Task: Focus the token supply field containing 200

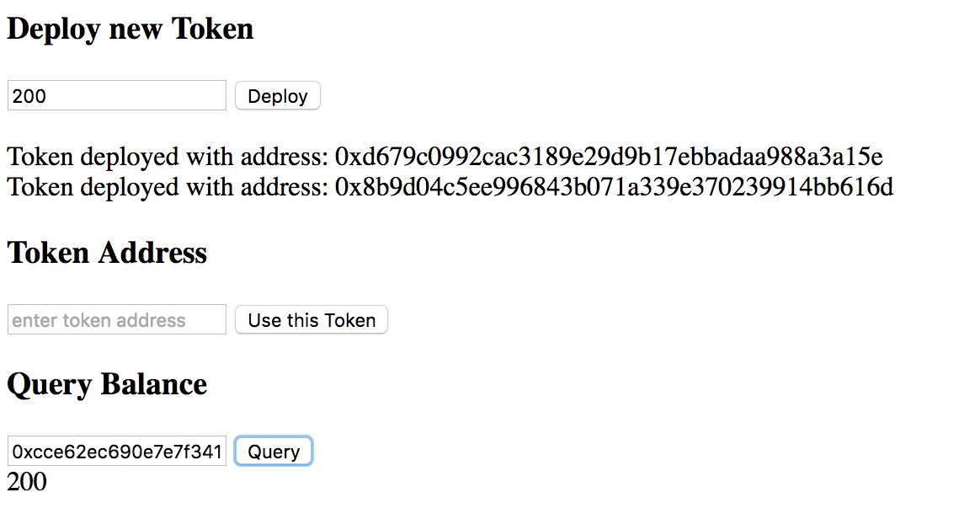Action: coord(117,96)
